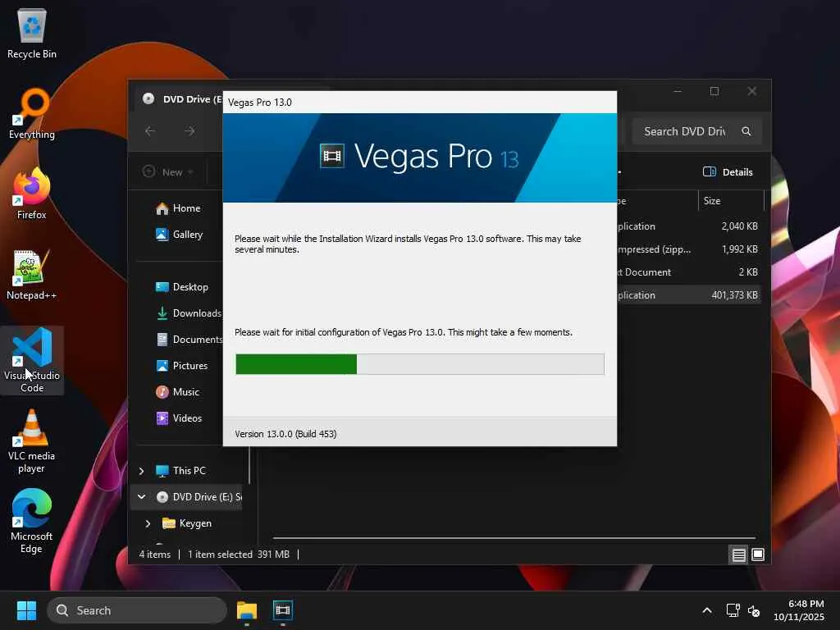Open the New menu in Explorer

(168, 172)
